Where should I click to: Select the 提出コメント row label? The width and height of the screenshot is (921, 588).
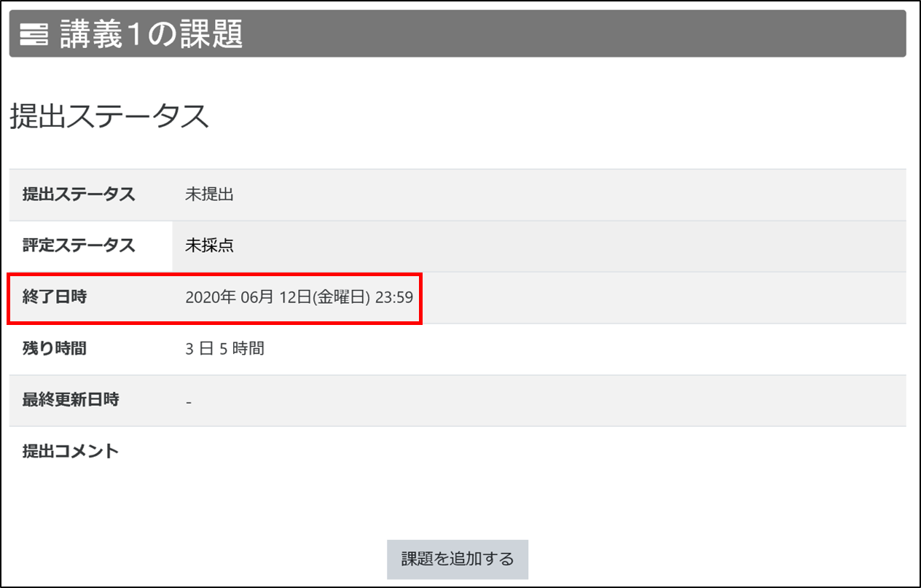(71, 450)
